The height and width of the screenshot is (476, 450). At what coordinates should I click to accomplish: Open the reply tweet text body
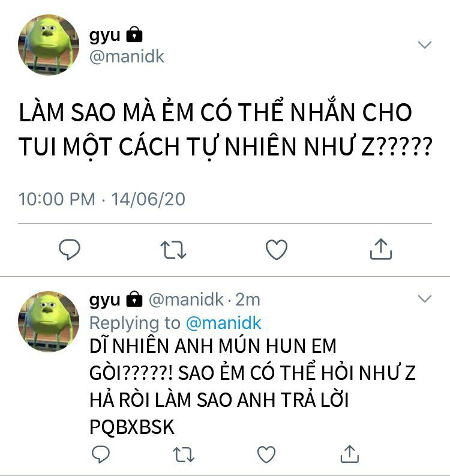[x=253, y=387]
